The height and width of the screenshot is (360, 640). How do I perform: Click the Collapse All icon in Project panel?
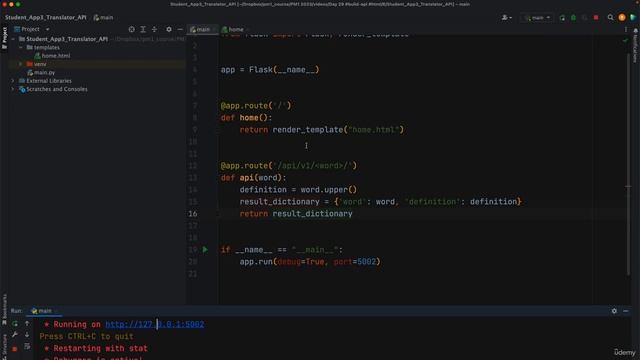tap(154, 29)
